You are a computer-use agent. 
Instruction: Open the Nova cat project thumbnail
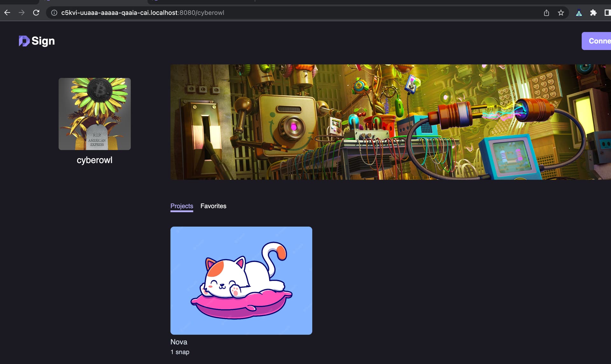(241, 280)
